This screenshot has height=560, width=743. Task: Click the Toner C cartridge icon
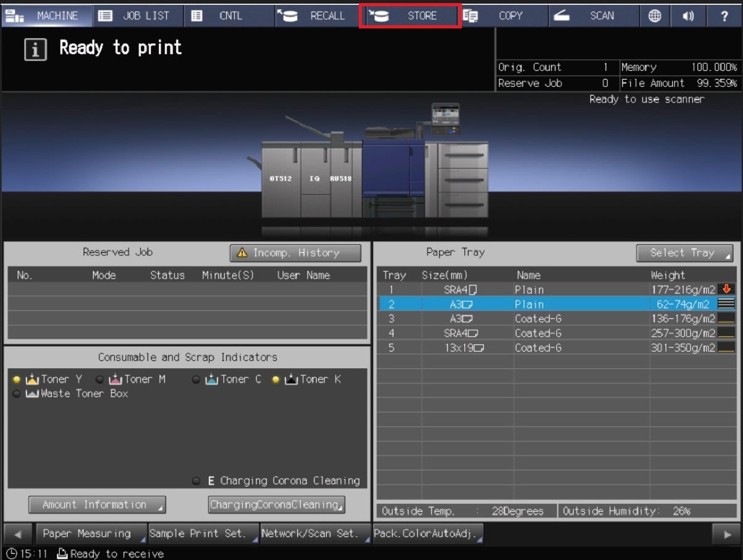click(211, 379)
